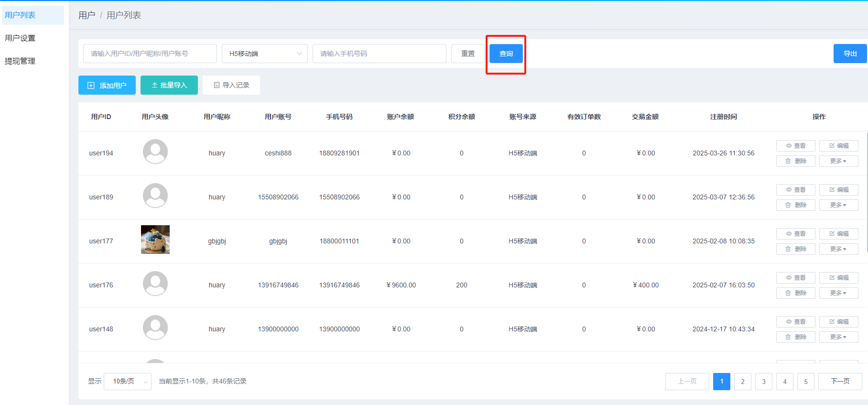Click the 查看 eye button for user176
The height and width of the screenshot is (405, 868).
pyautogui.click(x=795, y=278)
